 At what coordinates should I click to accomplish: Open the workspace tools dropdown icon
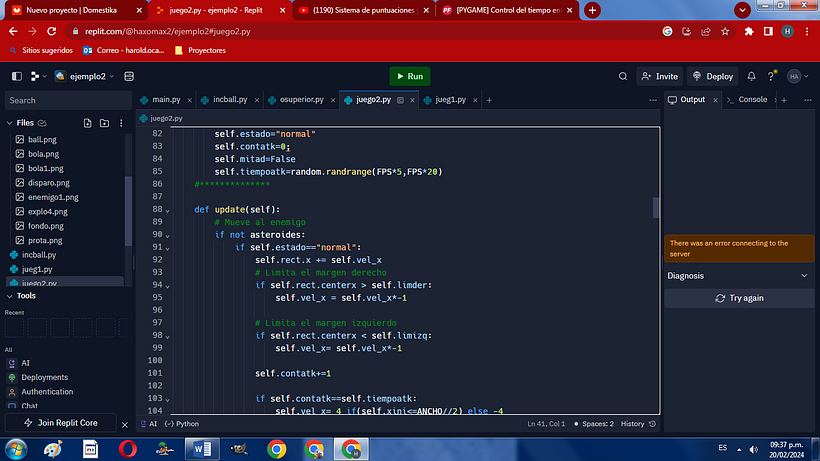coord(38,76)
